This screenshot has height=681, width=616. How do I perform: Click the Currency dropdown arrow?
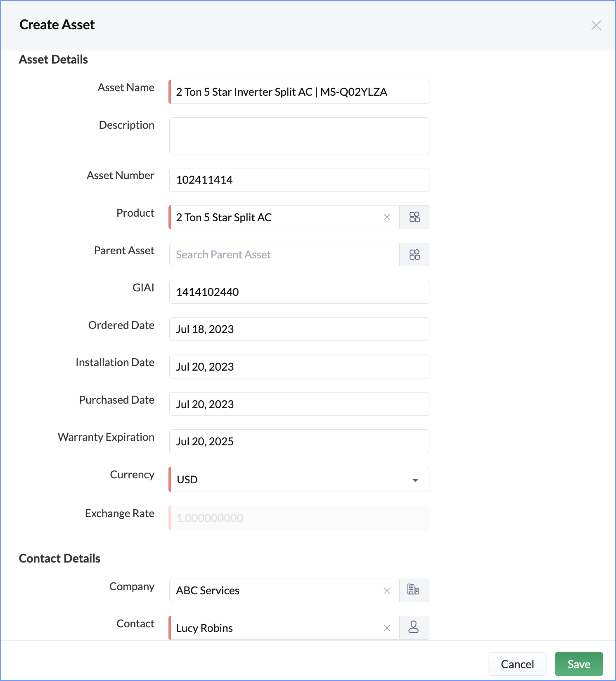point(415,480)
